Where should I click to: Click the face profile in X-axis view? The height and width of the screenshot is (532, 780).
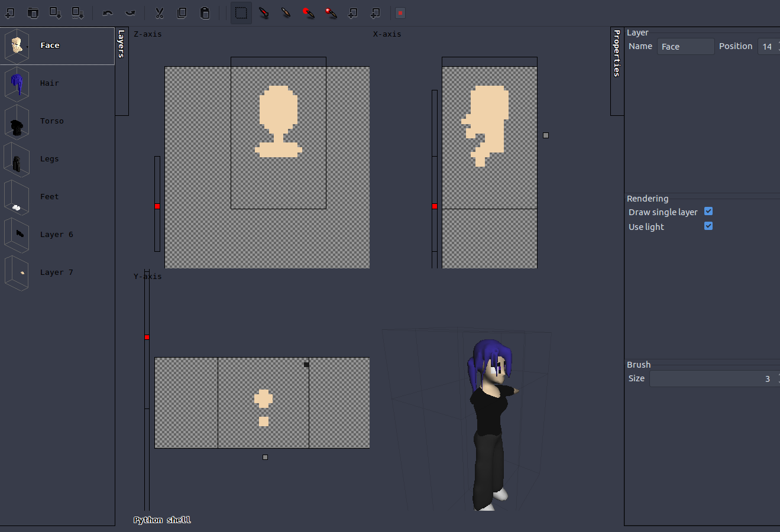(486, 125)
